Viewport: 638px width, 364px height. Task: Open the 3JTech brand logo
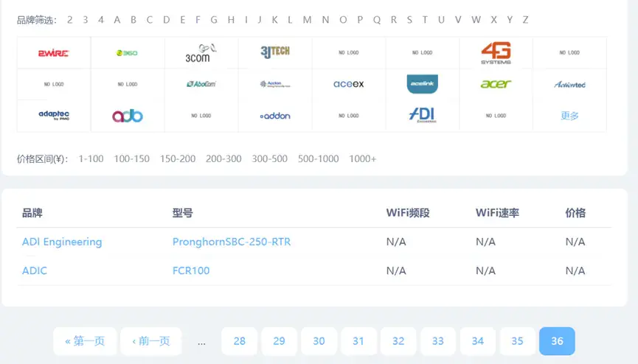(x=275, y=52)
